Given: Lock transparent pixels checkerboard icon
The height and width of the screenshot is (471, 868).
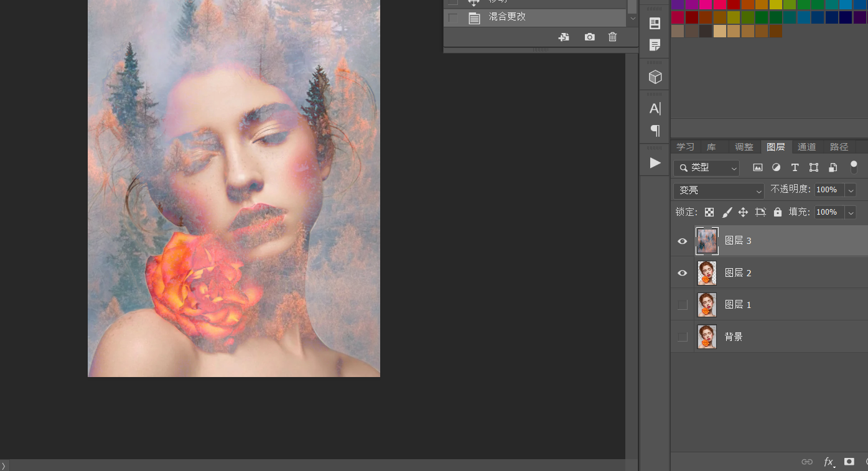Looking at the screenshot, I should coord(709,212).
